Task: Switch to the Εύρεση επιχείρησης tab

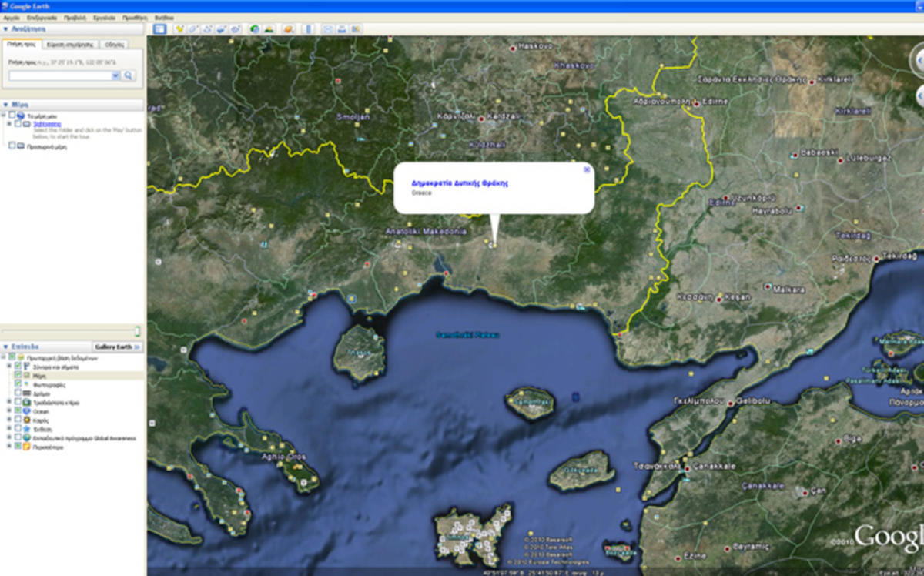Action: [x=70, y=45]
